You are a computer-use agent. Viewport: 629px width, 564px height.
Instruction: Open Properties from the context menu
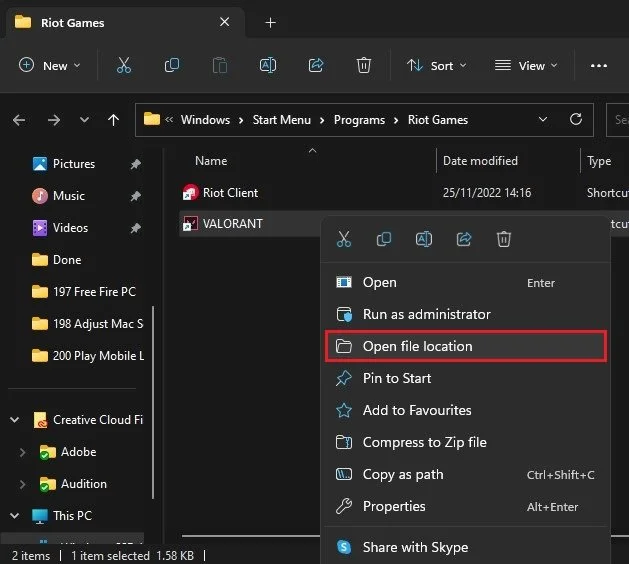(x=466, y=507)
